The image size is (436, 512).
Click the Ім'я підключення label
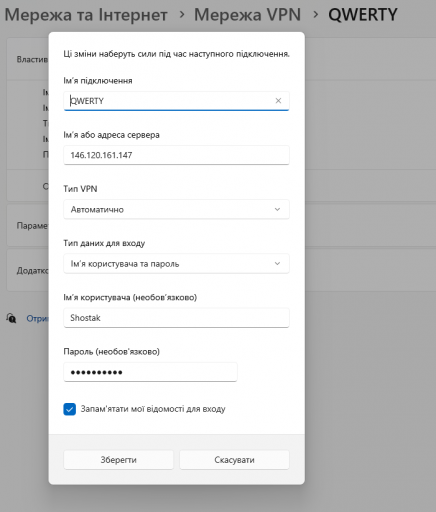click(x=98, y=81)
